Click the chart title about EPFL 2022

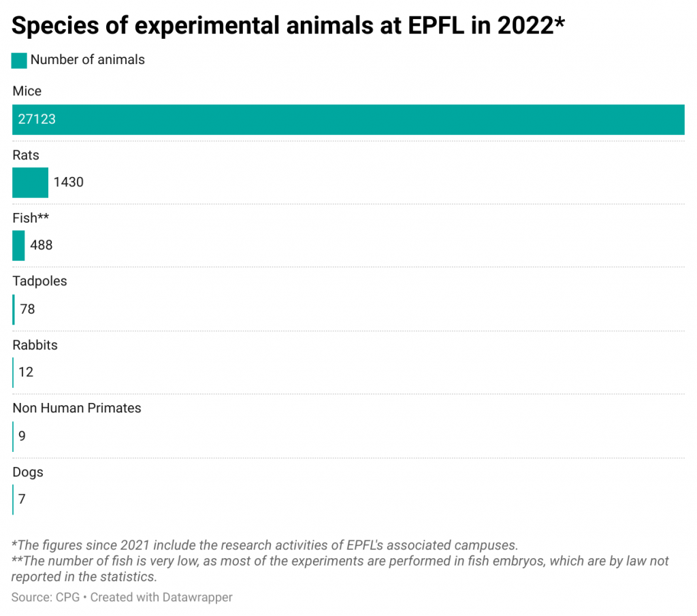(289, 25)
